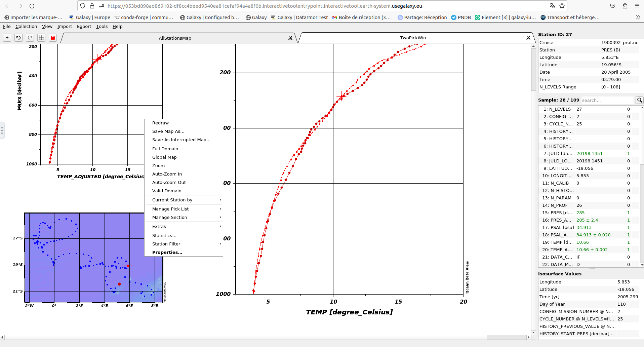Expand Station Filter submenu
644x347 pixels.
184,244
